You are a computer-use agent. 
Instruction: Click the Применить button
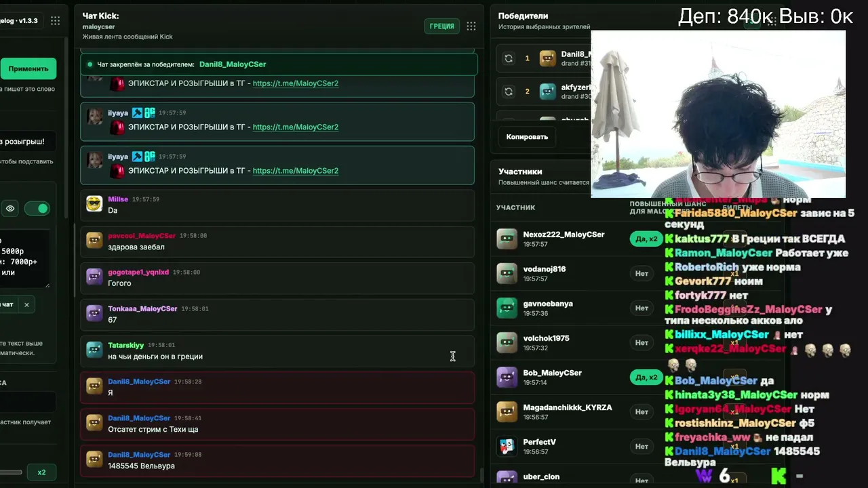[x=28, y=68]
